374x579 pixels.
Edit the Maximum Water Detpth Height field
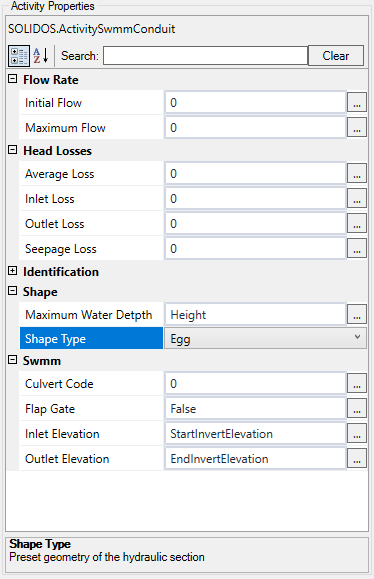[255, 314]
